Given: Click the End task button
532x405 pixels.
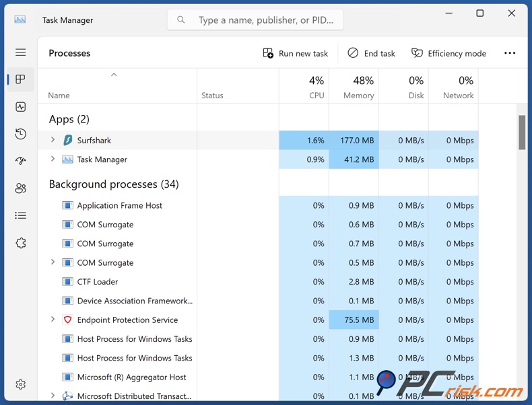Looking at the screenshot, I should [371, 53].
